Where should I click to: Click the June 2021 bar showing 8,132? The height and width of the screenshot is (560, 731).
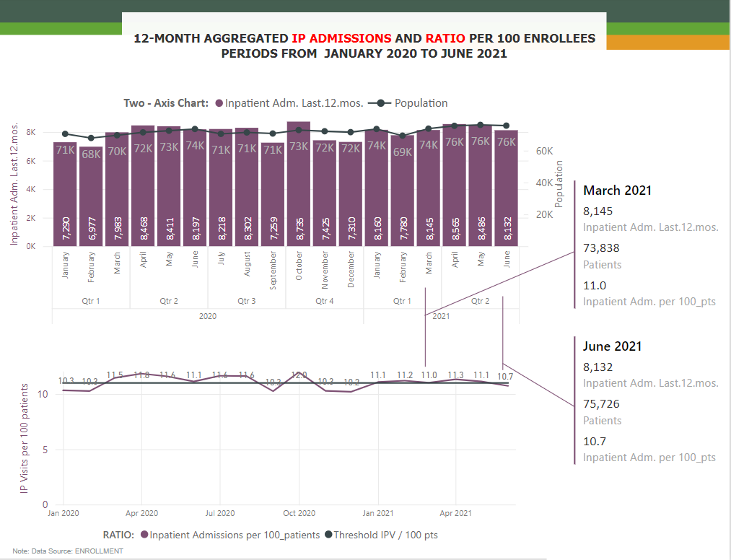[507, 188]
